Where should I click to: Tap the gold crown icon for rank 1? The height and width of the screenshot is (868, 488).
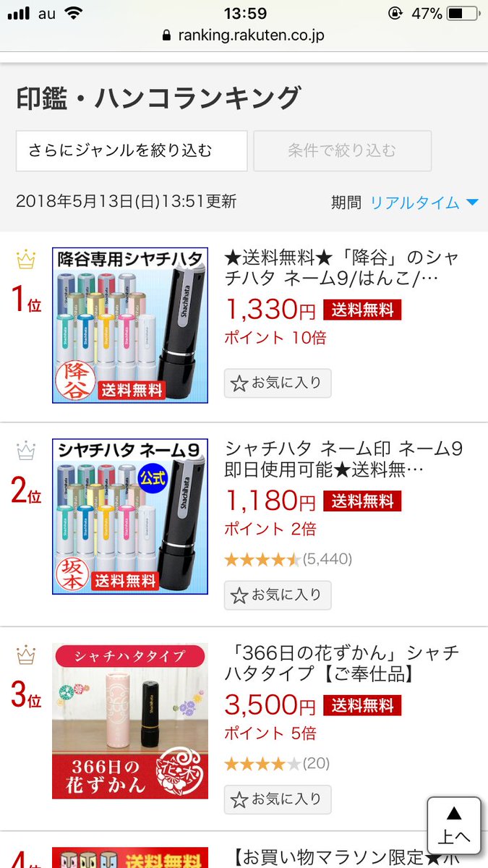pos(26,259)
